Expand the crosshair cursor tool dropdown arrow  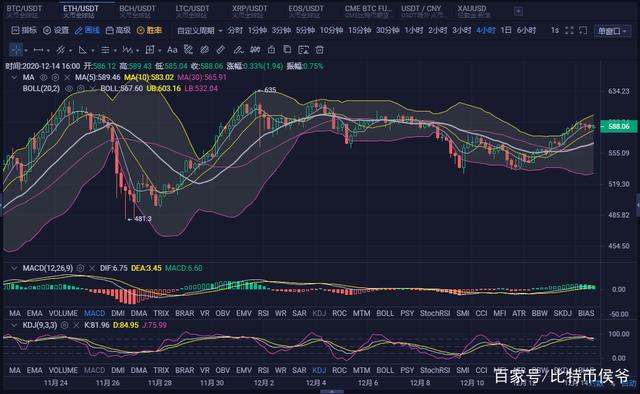click(26, 51)
